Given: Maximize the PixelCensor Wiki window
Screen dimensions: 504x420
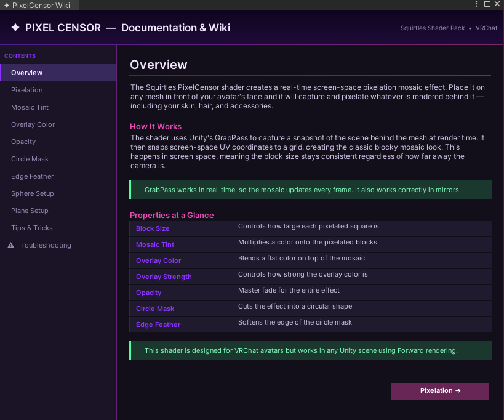Looking at the screenshot, I should pyautogui.click(x=487, y=4).
